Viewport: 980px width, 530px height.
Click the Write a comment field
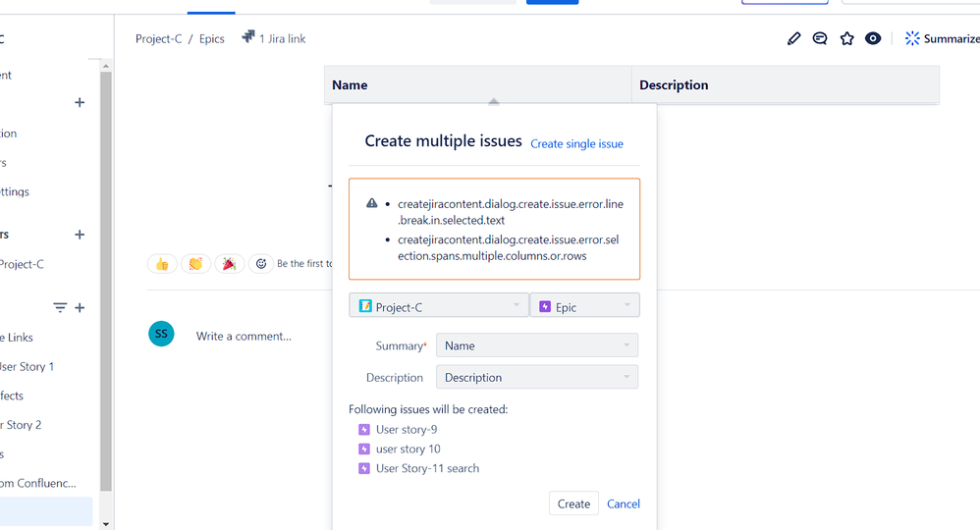coord(244,337)
